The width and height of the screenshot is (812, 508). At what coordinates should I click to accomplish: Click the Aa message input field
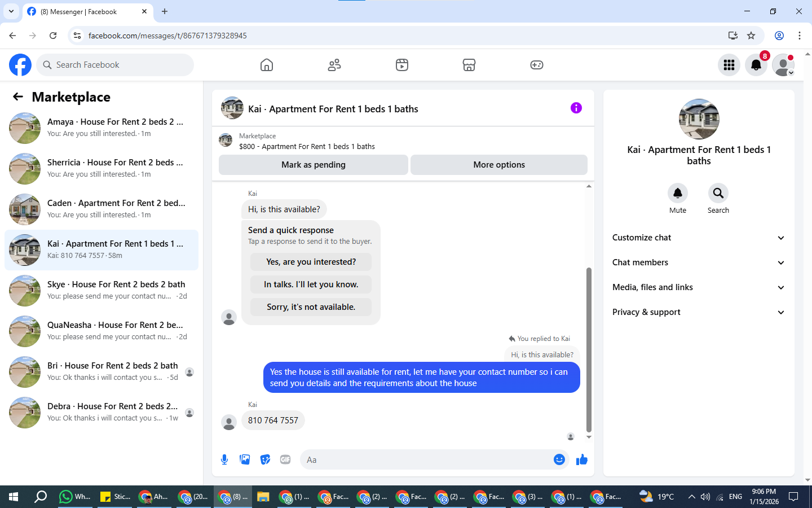pyautogui.click(x=434, y=459)
